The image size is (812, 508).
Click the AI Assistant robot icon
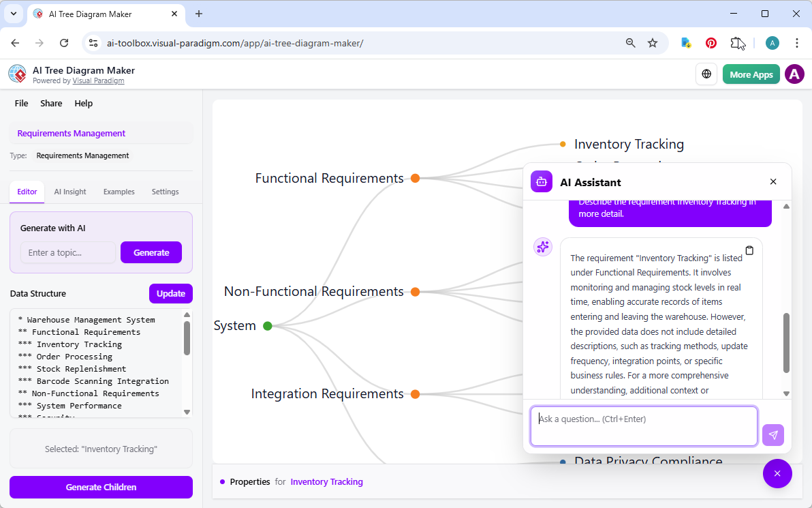click(541, 182)
